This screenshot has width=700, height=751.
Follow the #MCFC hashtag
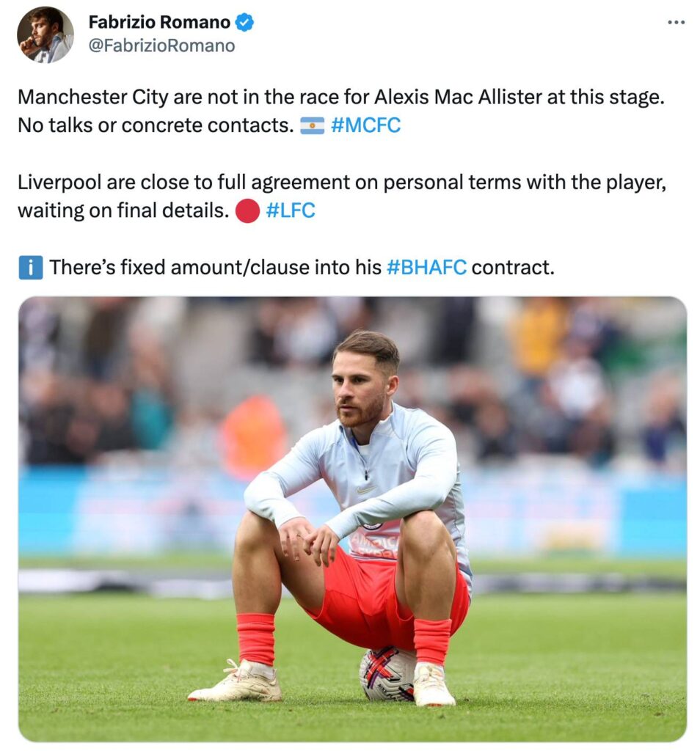click(x=365, y=125)
